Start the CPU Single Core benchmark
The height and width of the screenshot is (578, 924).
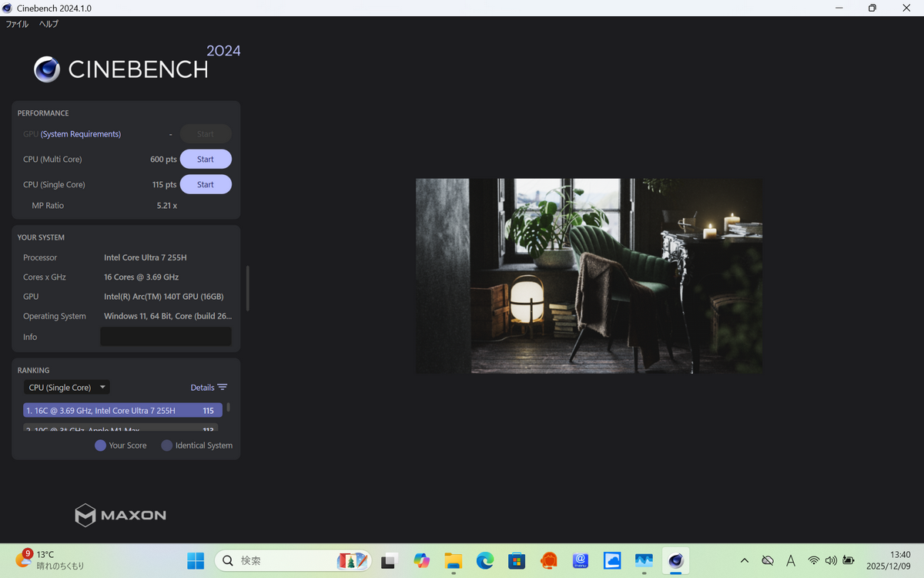click(x=206, y=185)
